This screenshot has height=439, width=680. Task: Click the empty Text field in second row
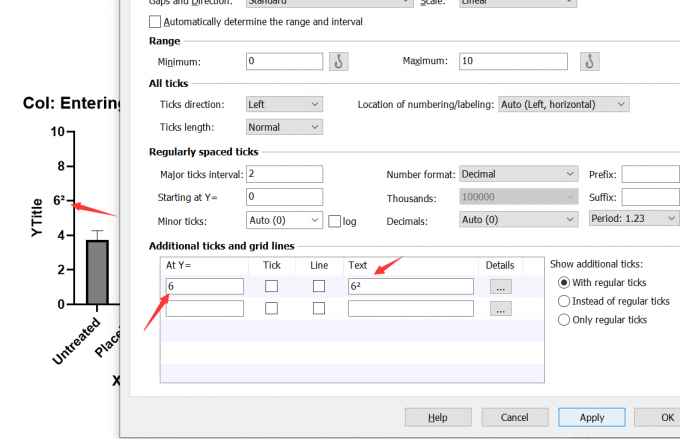coord(411,308)
